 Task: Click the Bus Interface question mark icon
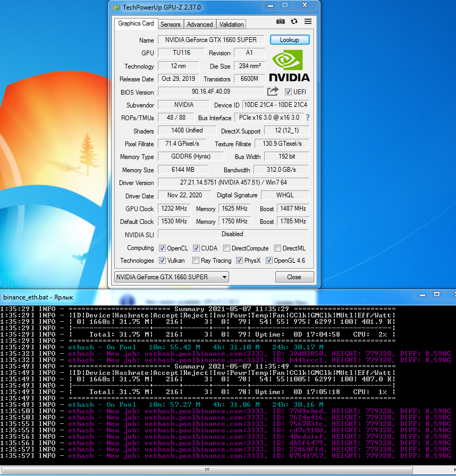point(307,118)
